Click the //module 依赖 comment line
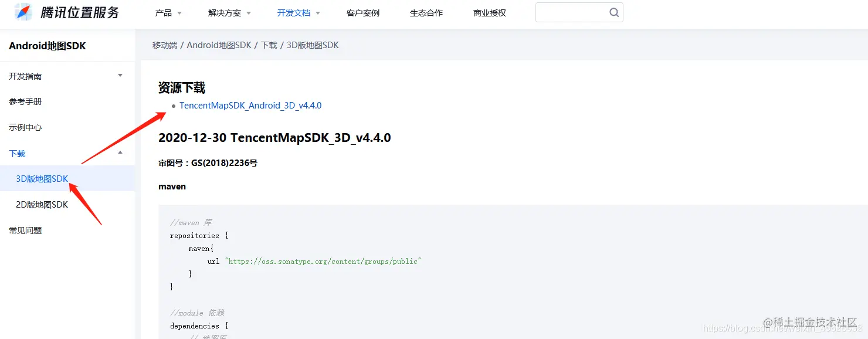The height and width of the screenshot is (339, 868). click(197, 313)
